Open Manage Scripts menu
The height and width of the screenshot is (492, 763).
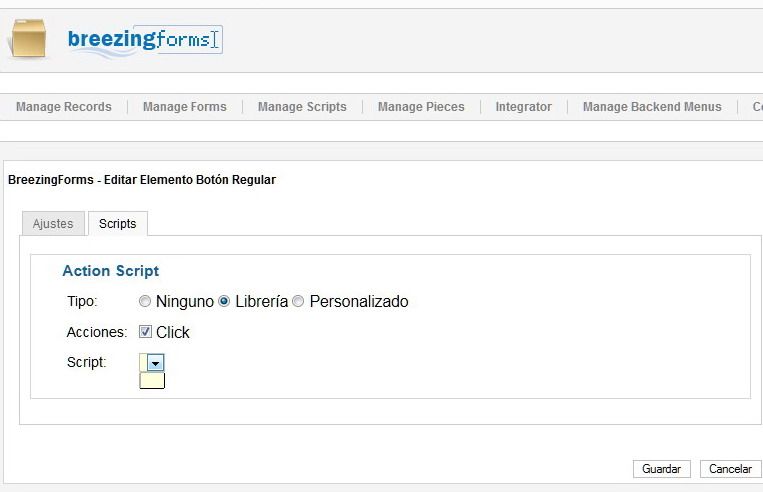[x=302, y=107]
